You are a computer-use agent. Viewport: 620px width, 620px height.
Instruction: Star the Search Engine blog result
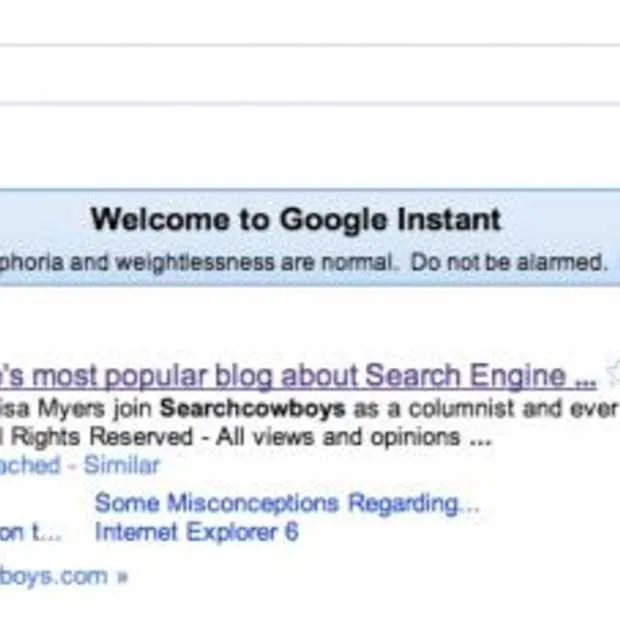613,375
